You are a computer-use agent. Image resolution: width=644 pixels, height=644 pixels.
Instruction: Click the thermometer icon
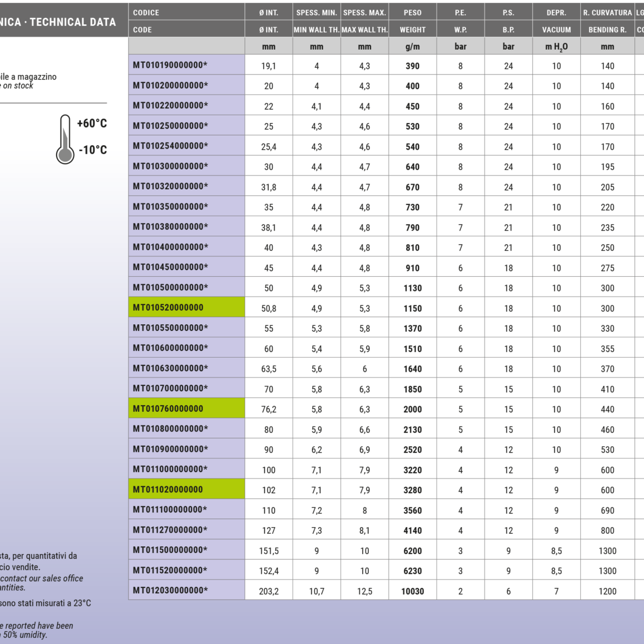(65, 139)
